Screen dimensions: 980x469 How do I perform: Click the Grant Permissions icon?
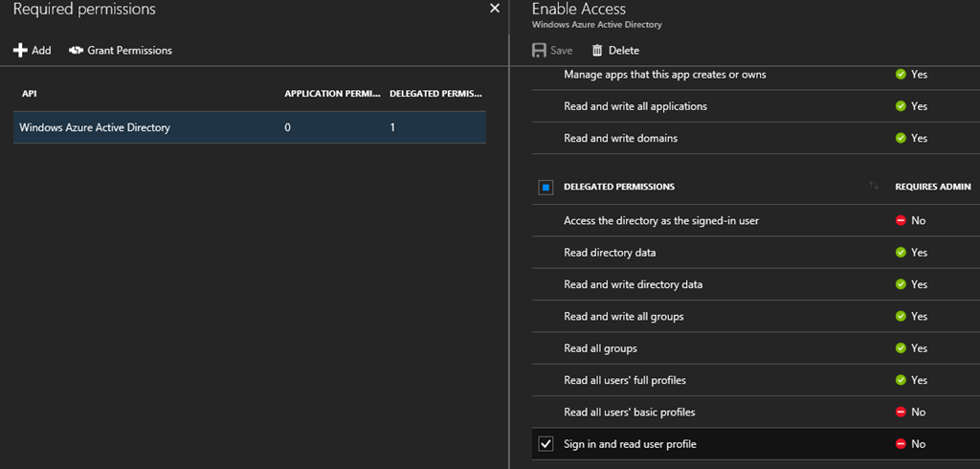77,50
